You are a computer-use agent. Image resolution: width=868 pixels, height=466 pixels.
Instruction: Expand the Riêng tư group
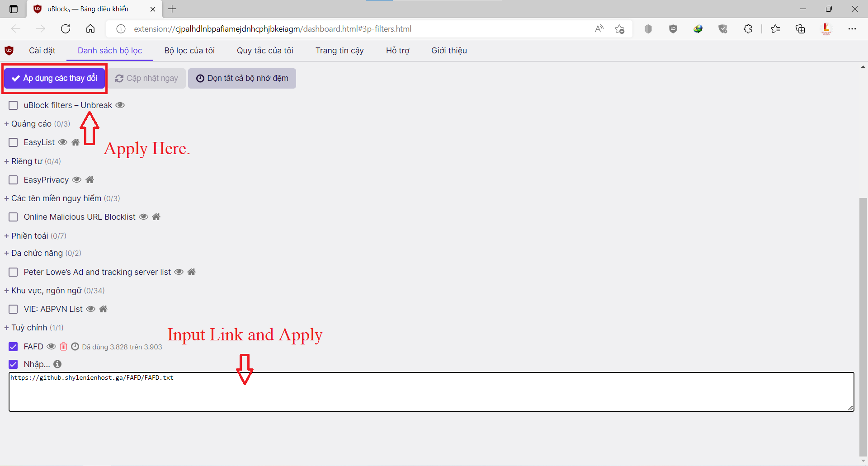(33, 161)
